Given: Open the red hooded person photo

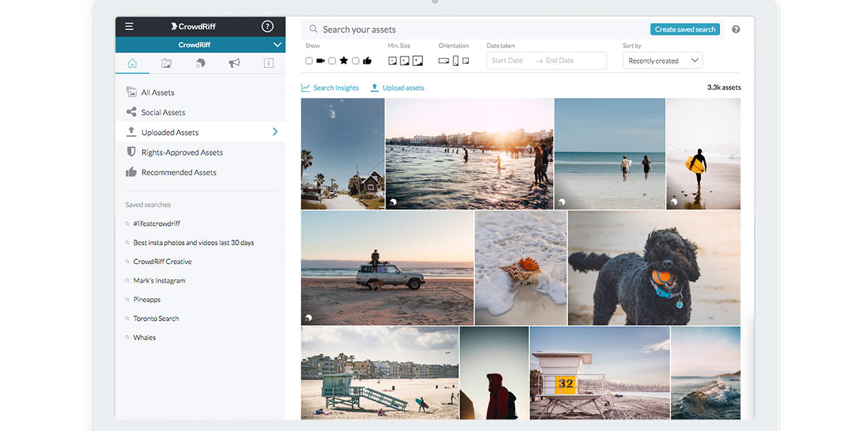Looking at the screenshot, I should pos(494,373).
